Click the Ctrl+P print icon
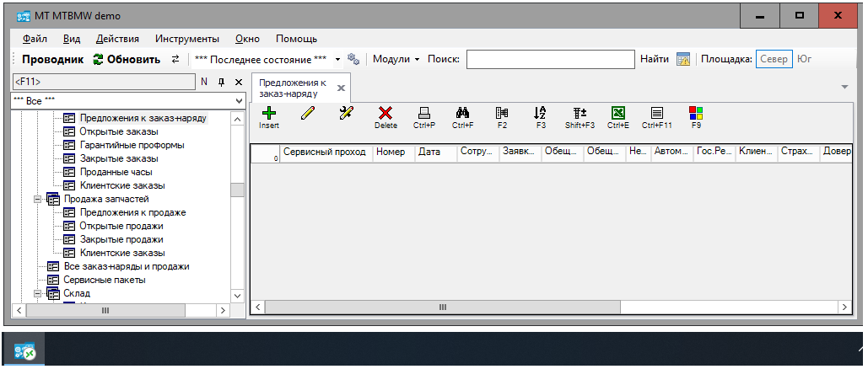This screenshot has height=369, width=868. pyautogui.click(x=424, y=114)
